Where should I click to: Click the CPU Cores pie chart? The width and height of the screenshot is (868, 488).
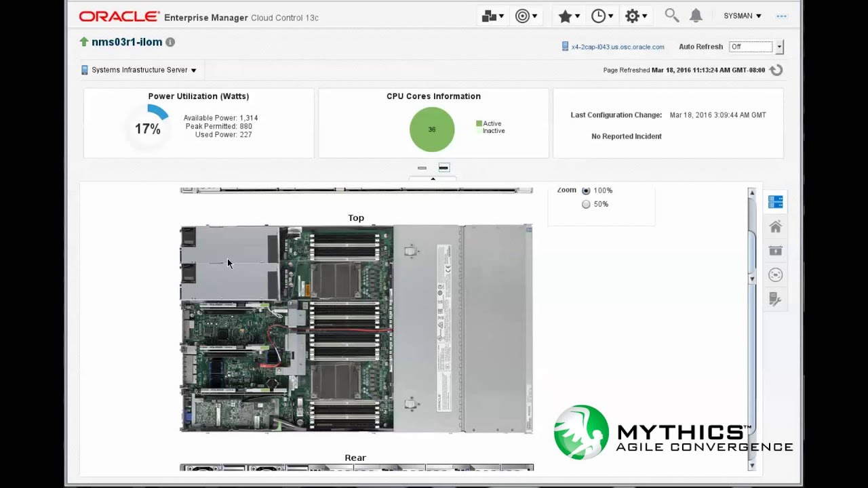pyautogui.click(x=432, y=129)
